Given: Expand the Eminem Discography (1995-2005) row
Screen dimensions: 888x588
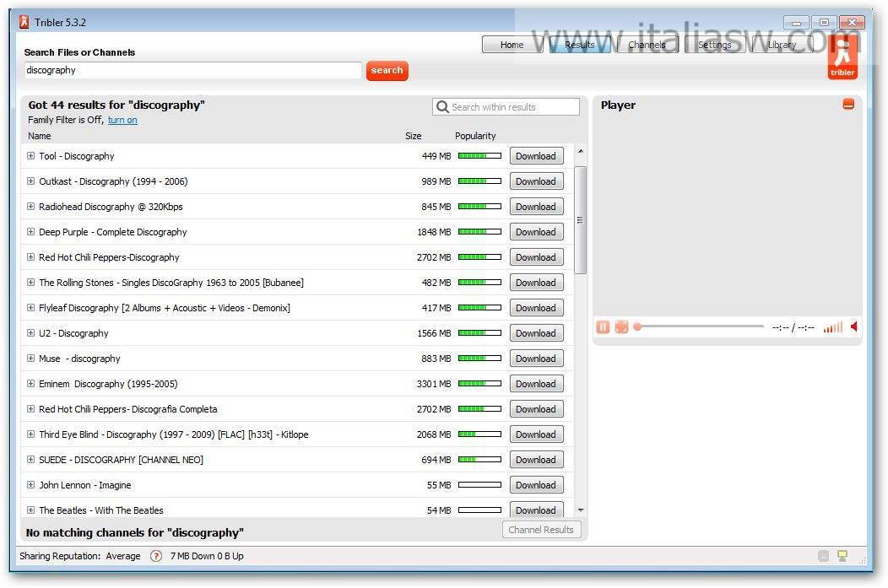Looking at the screenshot, I should (x=30, y=383).
